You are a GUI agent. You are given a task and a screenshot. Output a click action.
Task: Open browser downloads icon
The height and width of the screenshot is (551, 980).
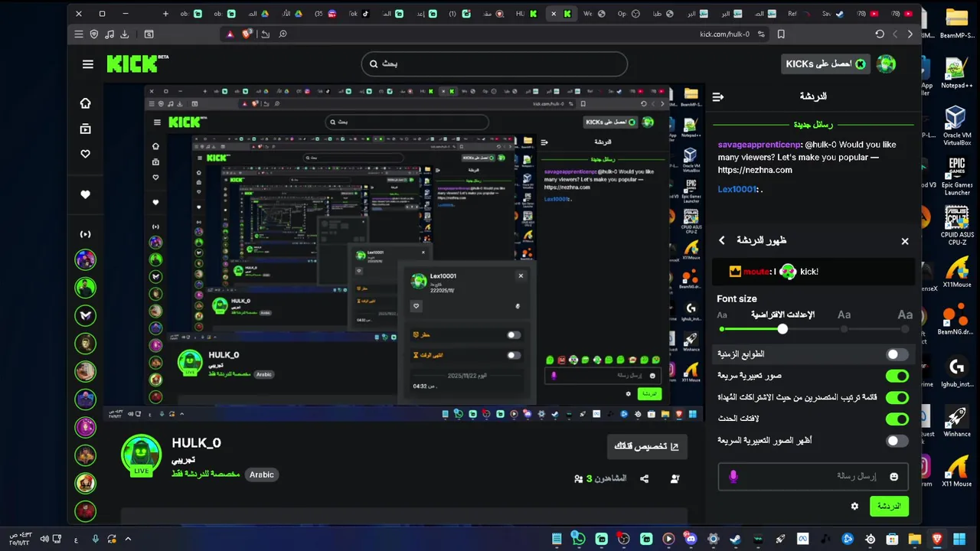(x=125, y=34)
